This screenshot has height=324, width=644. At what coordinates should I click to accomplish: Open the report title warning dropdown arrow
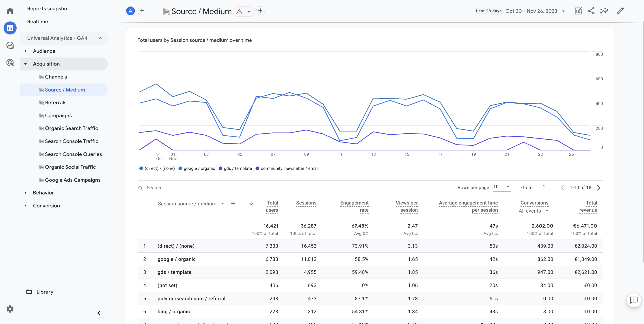tap(249, 11)
